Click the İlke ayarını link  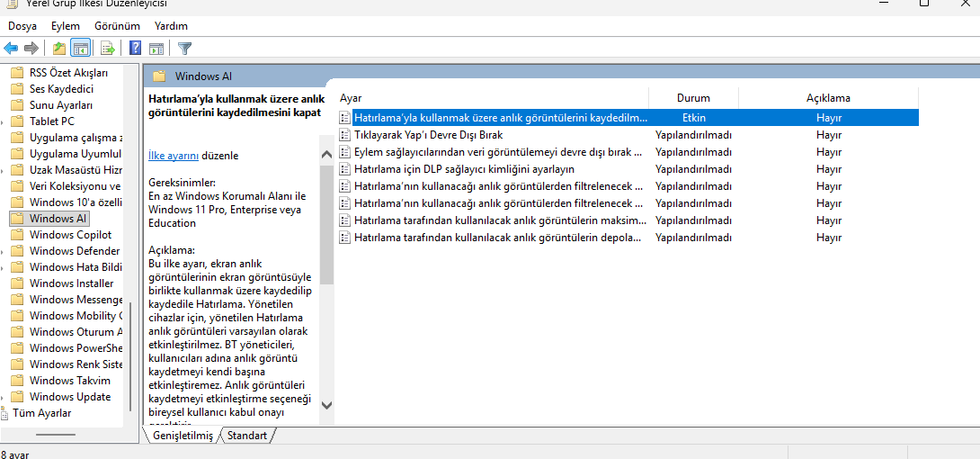click(x=174, y=156)
